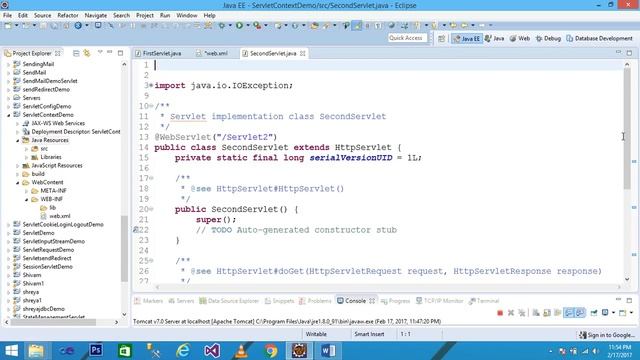Collapse the ServletContextDemo project node
This screenshot has width=640, height=360.
pyautogui.click(x=9, y=115)
